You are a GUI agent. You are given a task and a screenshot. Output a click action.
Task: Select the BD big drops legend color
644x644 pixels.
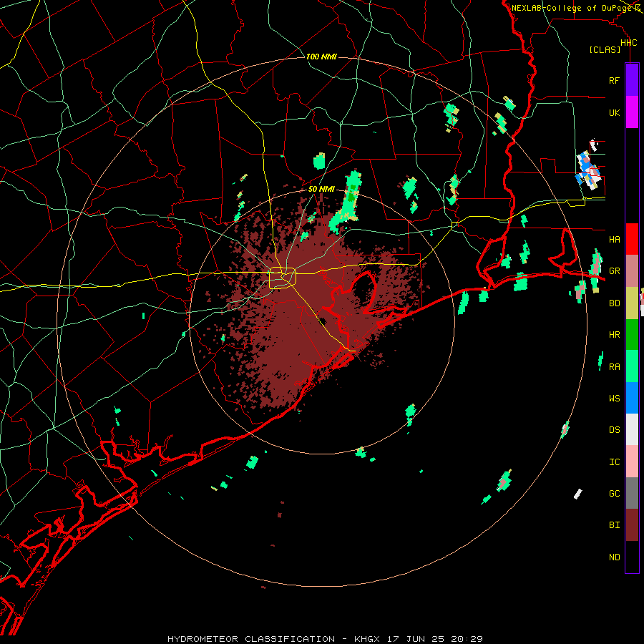tap(632, 303)
